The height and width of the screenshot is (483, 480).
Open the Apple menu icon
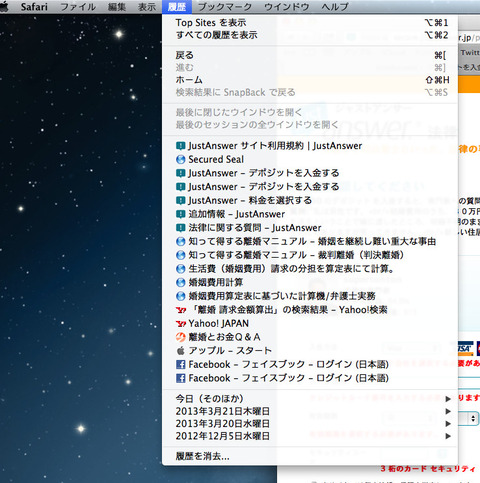point(3,7)
